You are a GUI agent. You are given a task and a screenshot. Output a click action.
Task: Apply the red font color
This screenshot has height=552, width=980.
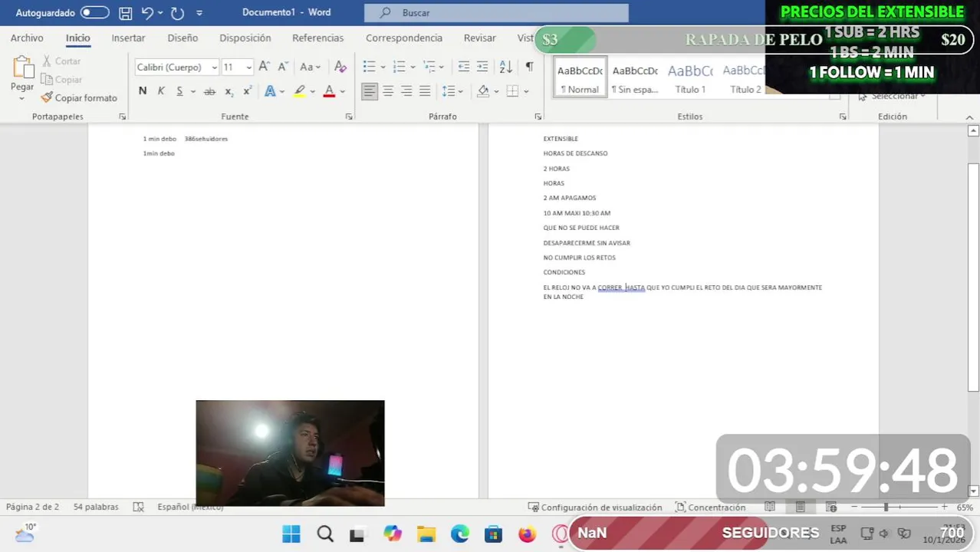329,91
